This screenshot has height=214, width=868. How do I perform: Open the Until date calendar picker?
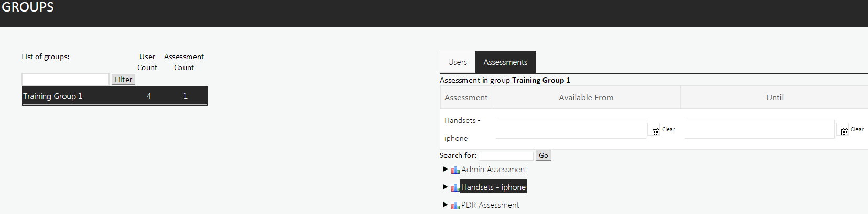click(844, 132)
